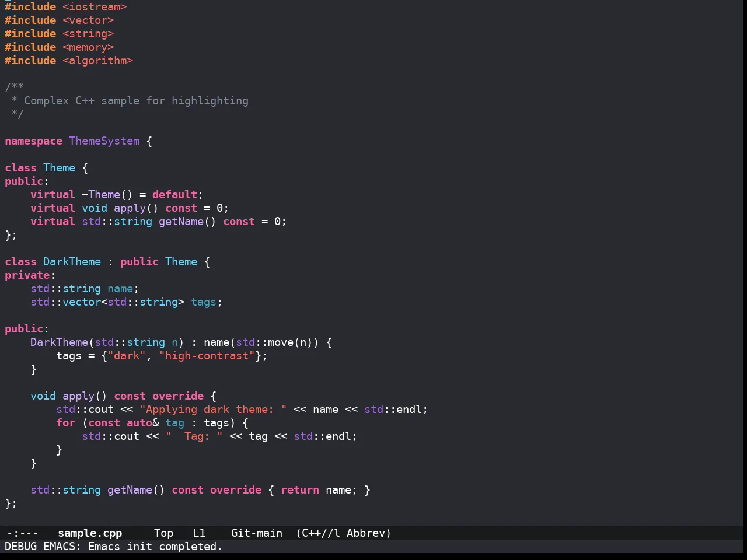Click the 'name' member variable declaration
This screenshot has width=747, height=560.
point(120,289)
